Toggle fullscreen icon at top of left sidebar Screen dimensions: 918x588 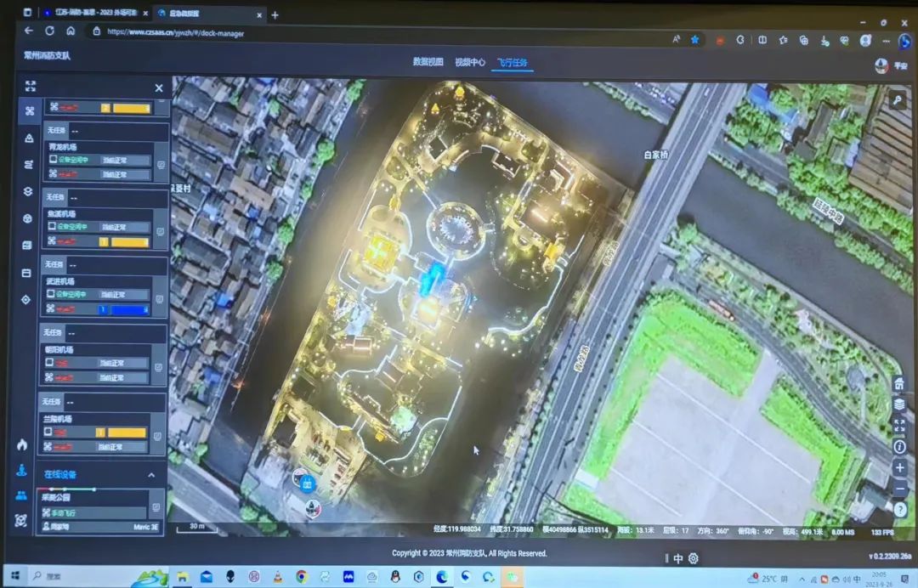[31, 86]
